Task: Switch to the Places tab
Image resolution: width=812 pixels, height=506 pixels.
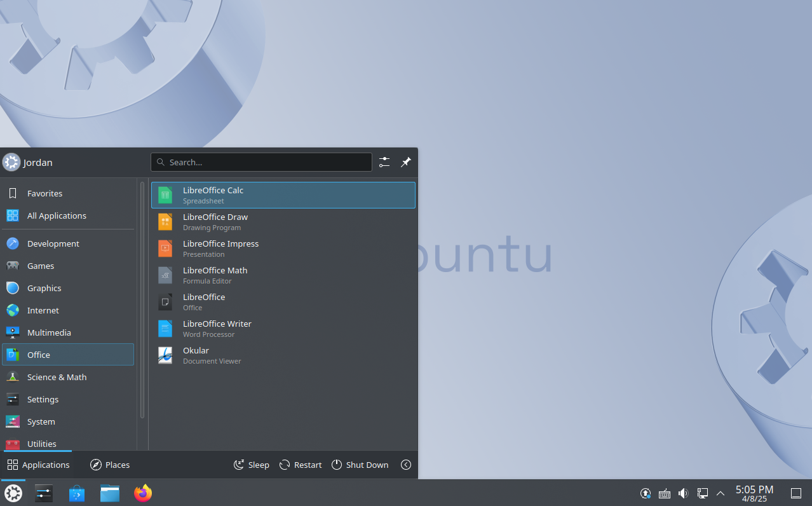Action: click(109, 464)
